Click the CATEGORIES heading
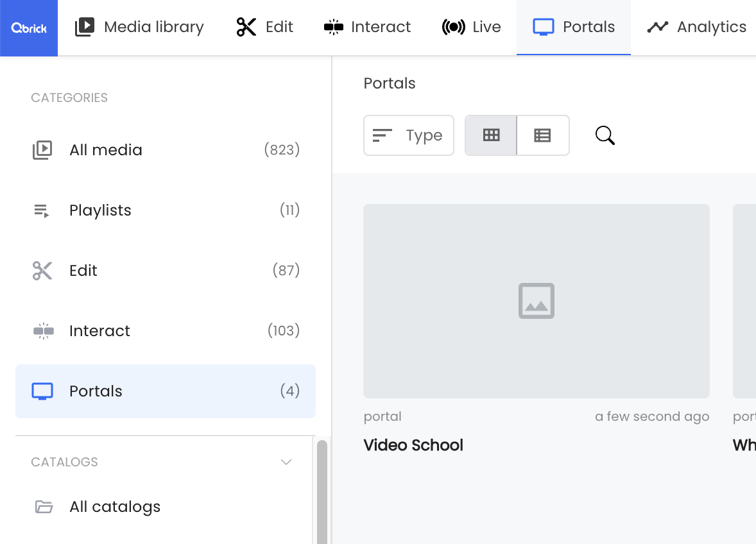The image size is (756, 544). click(69, 98)
